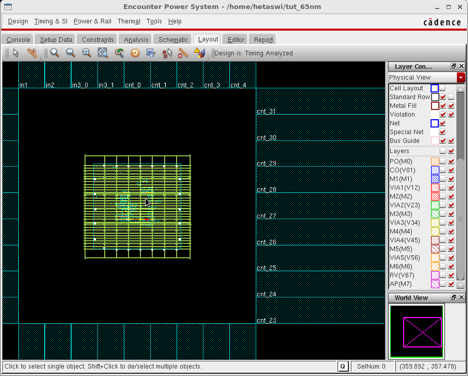Click the zoom previous green-arrow magnifier
Image resolution: width=468 pixels, height=377 pixels.
[119, 53]
